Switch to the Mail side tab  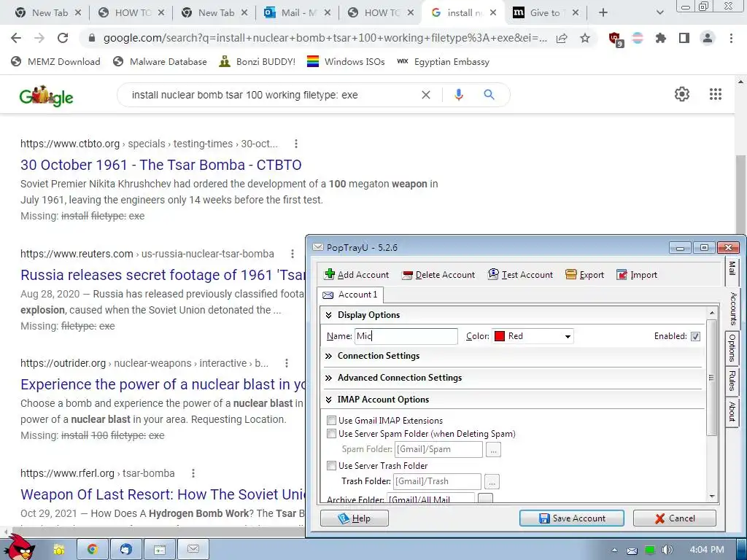click(732, 268)
